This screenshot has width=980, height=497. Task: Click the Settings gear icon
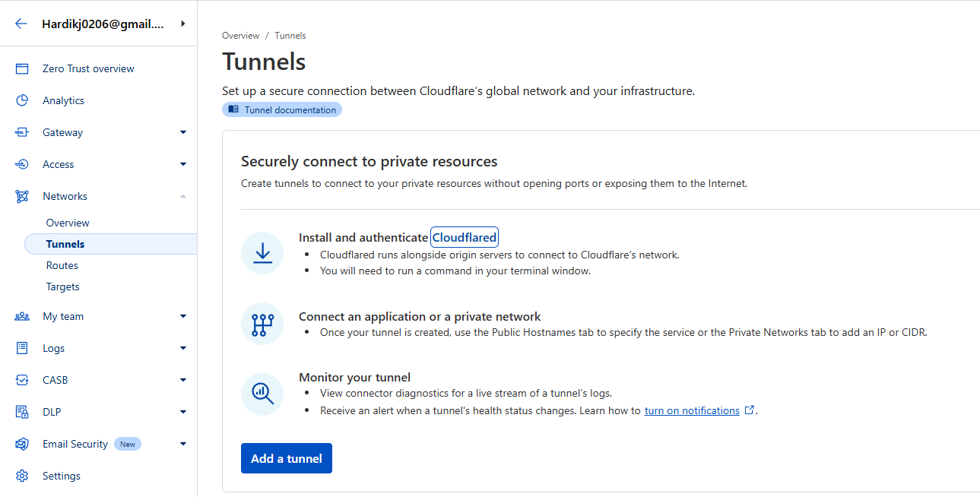[22, 476]
